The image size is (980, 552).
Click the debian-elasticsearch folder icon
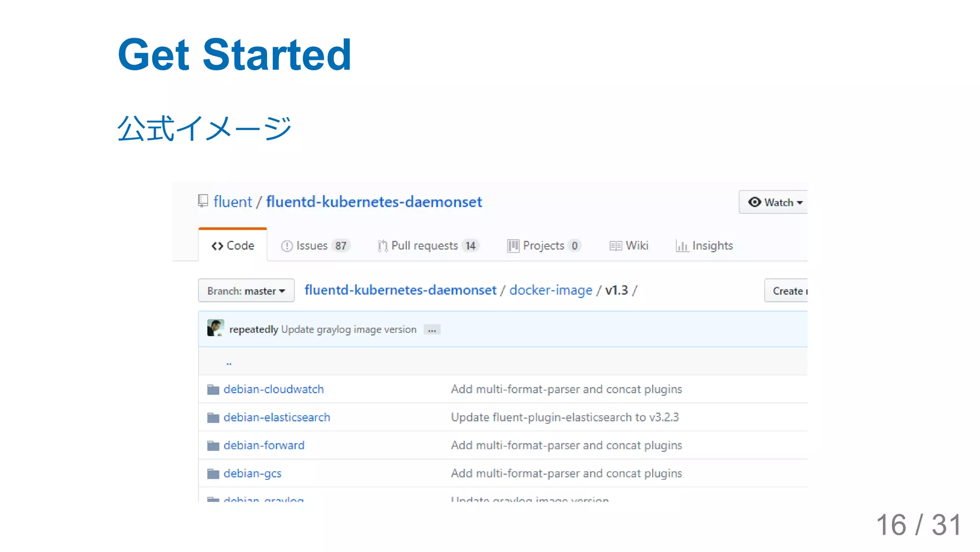coord(213,418)
